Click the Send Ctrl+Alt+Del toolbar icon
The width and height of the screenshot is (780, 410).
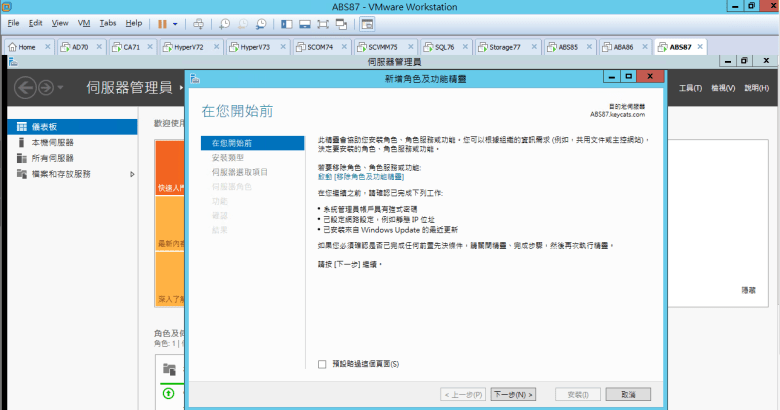[x=198, y=22]
